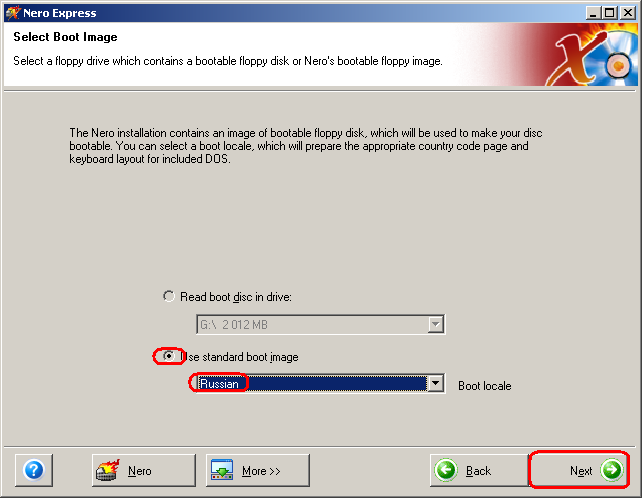Expand options with More >> label
The image size is (642, 498).
coord(261,471)
